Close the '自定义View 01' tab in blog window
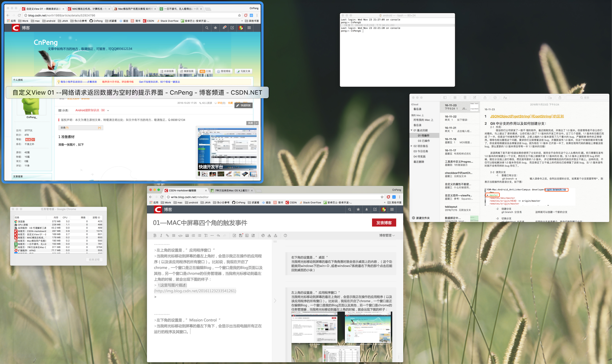This screenshot has height=364, width=612. 63,9
